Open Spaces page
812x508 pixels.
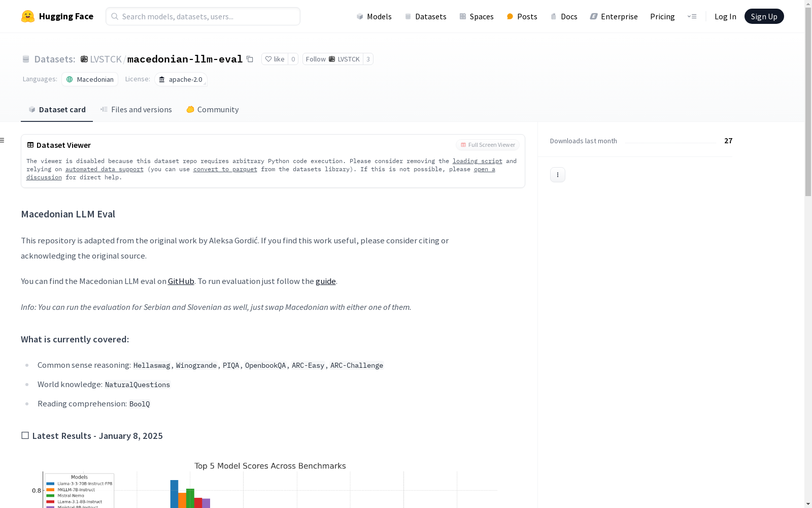point(477,16)
